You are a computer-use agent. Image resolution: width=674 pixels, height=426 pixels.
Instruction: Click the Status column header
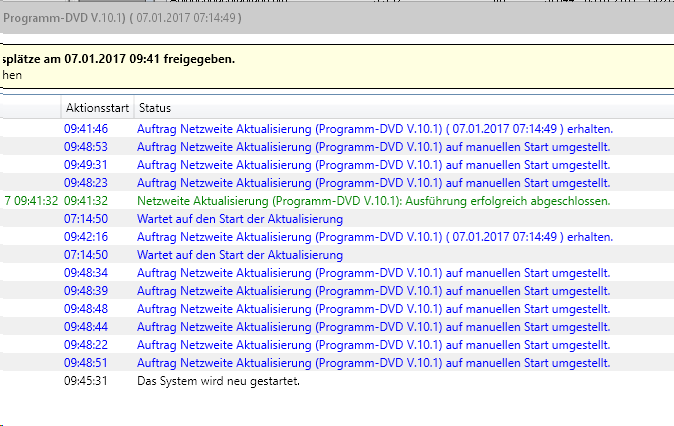point(155,108)
